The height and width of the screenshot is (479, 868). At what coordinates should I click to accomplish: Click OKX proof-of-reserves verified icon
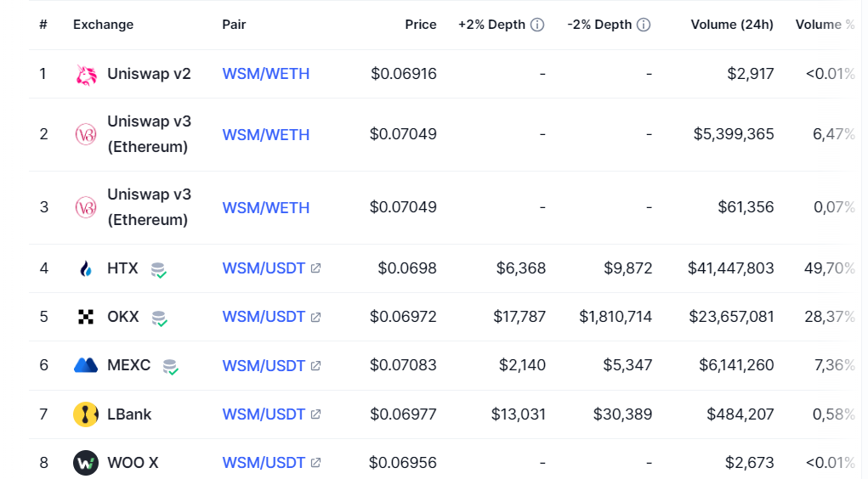click(x=160, y=318)
